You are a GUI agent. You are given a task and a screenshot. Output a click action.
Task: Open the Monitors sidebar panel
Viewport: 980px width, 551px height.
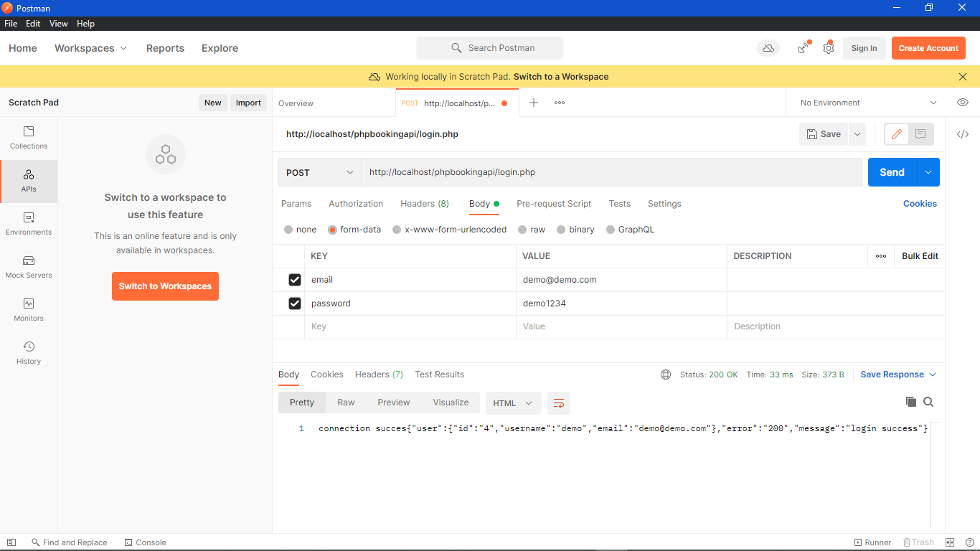(29, 310)
